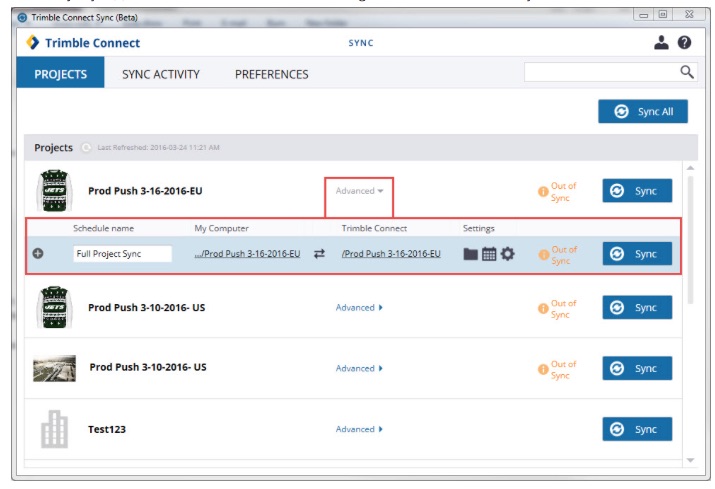This screenshot has width=715, height=489.
Task: Select the Prod Push 3-16-2016-EU project name
Action: pos(145,191)
